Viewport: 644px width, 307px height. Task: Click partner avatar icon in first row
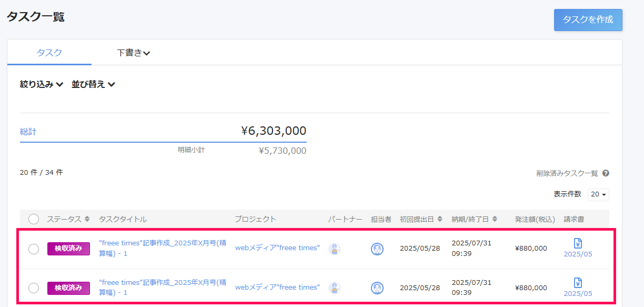(x=335, y=249)
